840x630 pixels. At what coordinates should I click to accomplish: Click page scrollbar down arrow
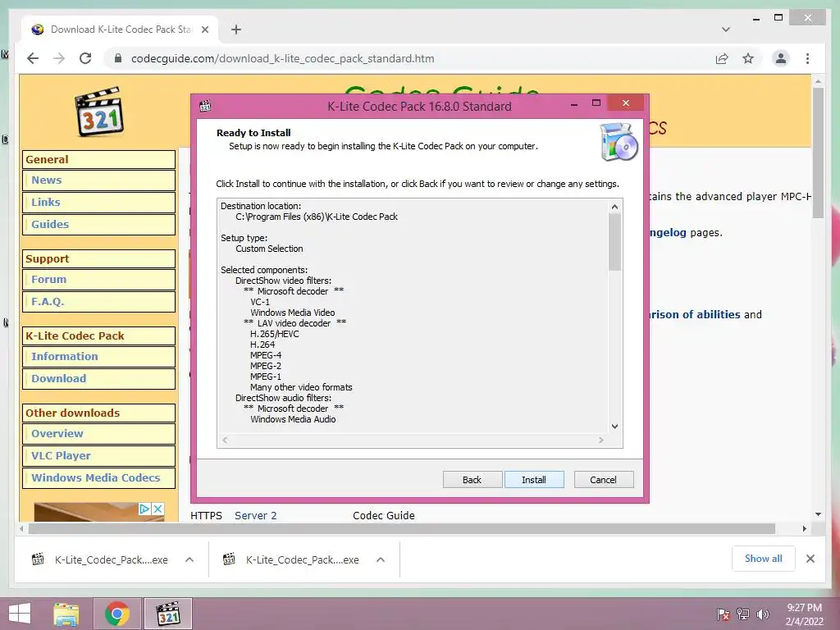click(x=818, y=514)
